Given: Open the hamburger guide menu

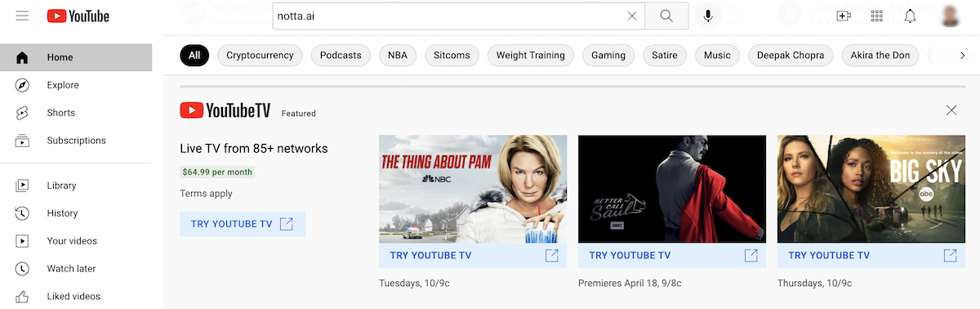Looking at the screenshot, I should coord(22,16).
